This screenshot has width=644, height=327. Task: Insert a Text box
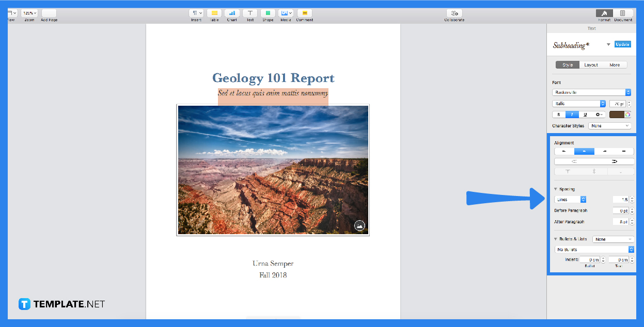coord(250,14)
